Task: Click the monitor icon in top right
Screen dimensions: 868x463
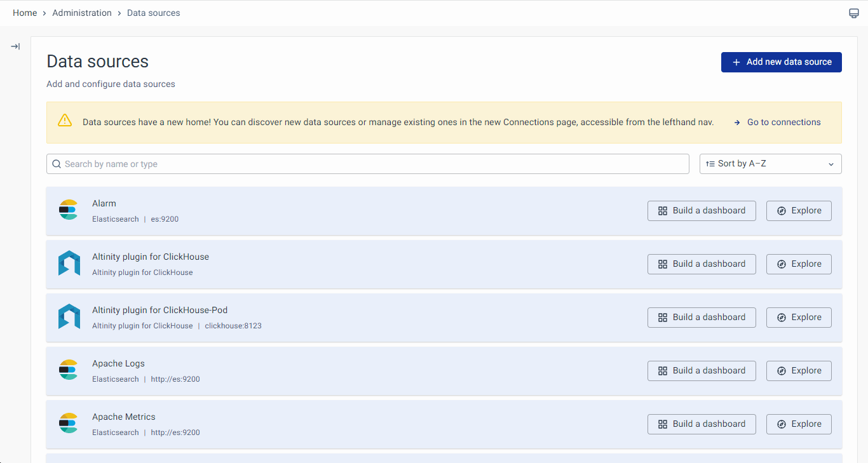Action: click(854, 13)
